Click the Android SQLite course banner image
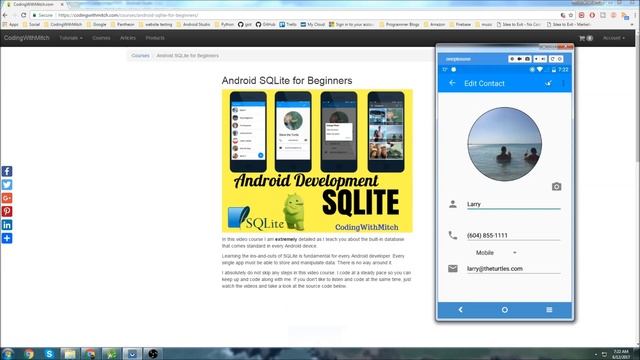The width and height of the screenshot is (640, 360). [317, 161]
